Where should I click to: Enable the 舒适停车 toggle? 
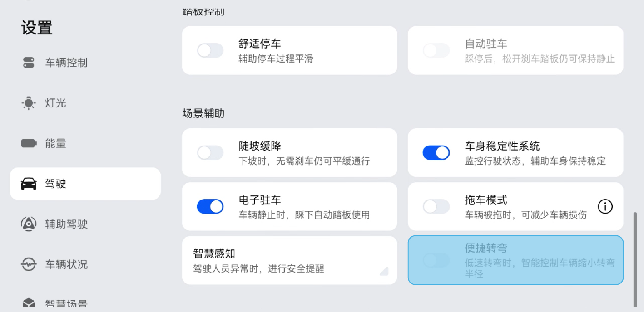coord(210,50)
